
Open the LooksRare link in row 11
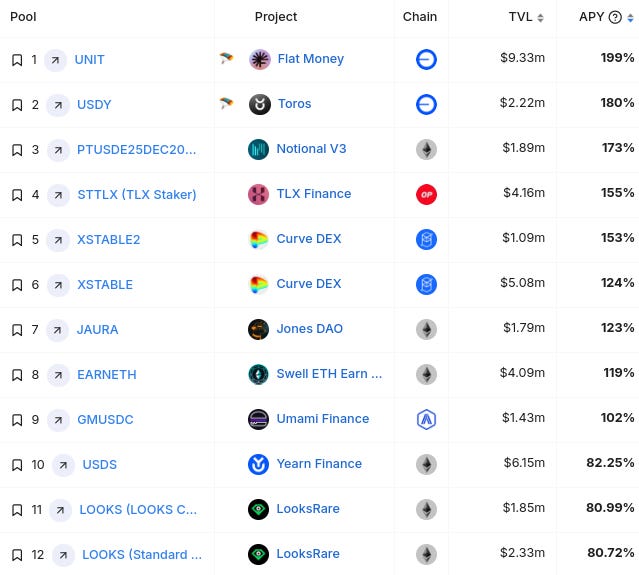(308, 509)
